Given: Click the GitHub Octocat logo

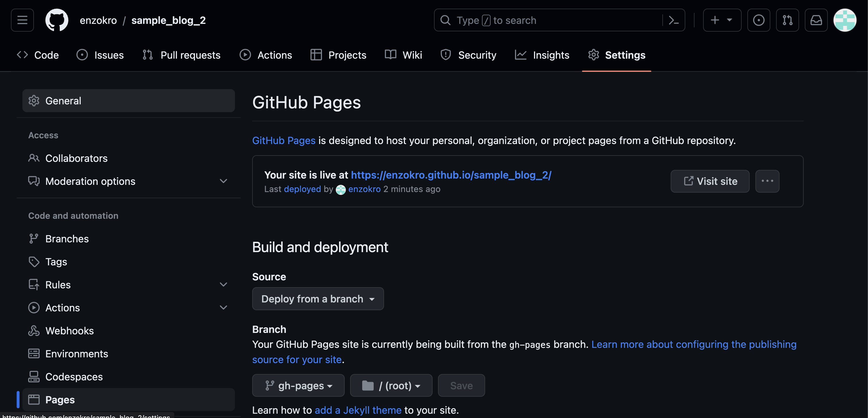Looking at the screenshot, I should [x=57, y=20].
